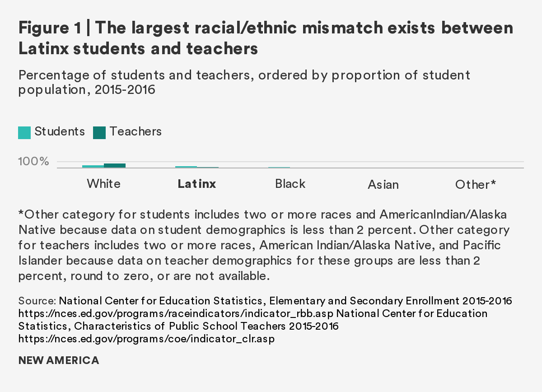Toggle the Students legend label
This screenshot has height=392, width=542.
pyautogui.click(x=60, y=131)
